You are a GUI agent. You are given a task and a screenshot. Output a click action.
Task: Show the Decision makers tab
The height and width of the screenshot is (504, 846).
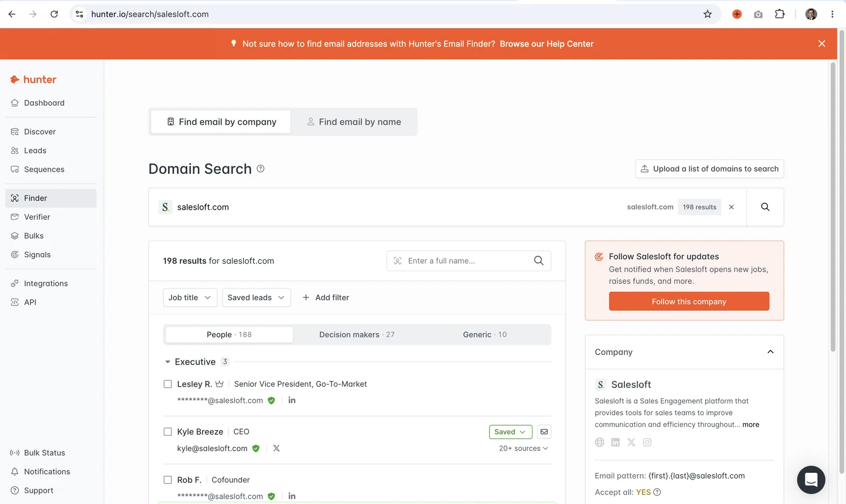coord(357,334)
